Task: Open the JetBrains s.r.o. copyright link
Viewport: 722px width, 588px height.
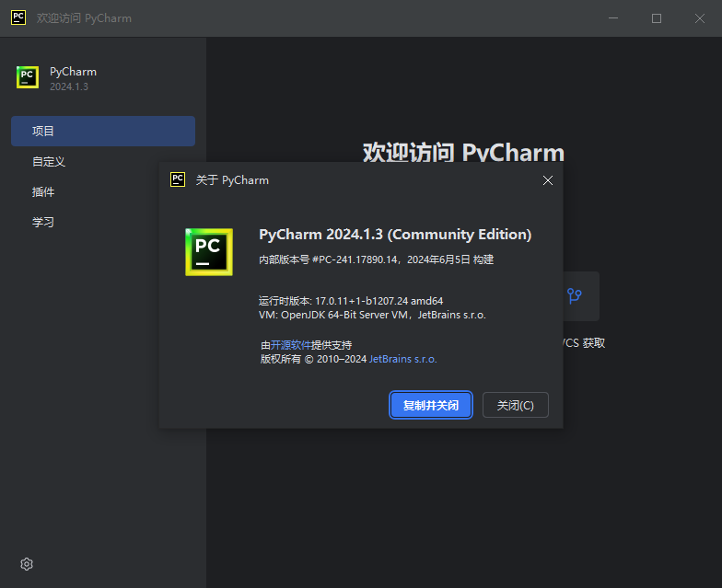Action: (x=403, y=359)
